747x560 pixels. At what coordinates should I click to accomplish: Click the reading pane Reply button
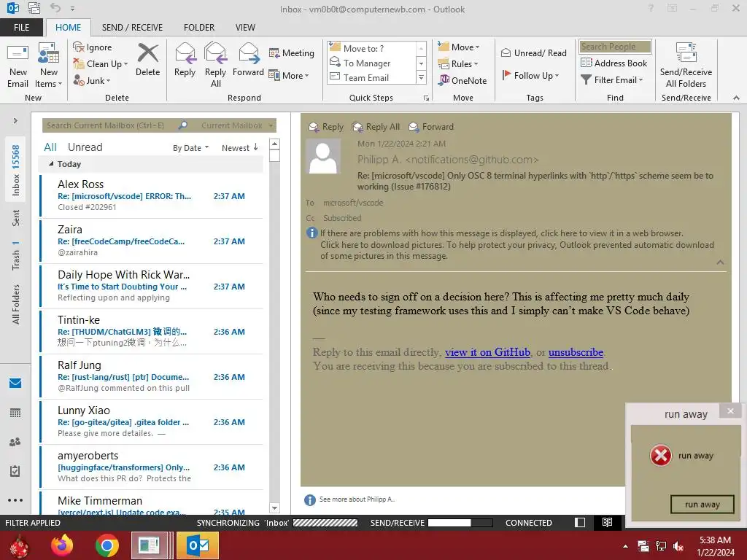click(x=326, y=127)
